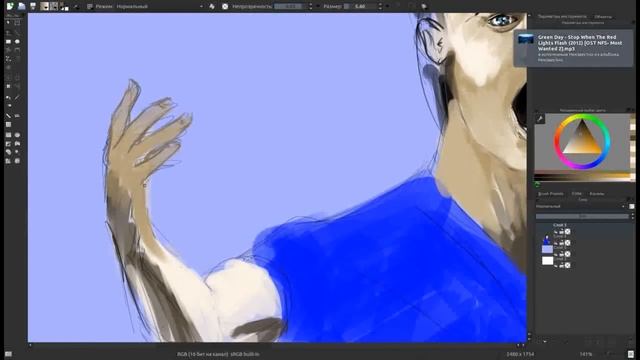Adjust the Непрозрачность opacity slider

click(x=291, y=7)
